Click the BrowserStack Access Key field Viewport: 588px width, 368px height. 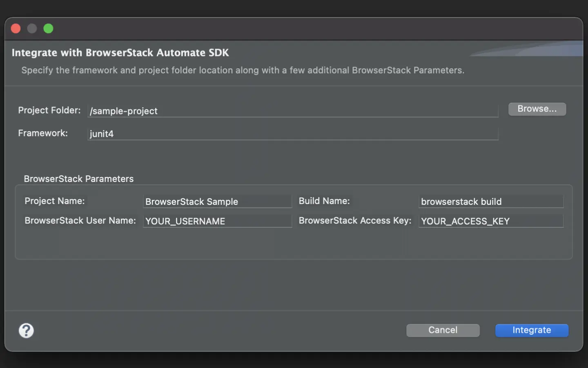pos(491,221)
